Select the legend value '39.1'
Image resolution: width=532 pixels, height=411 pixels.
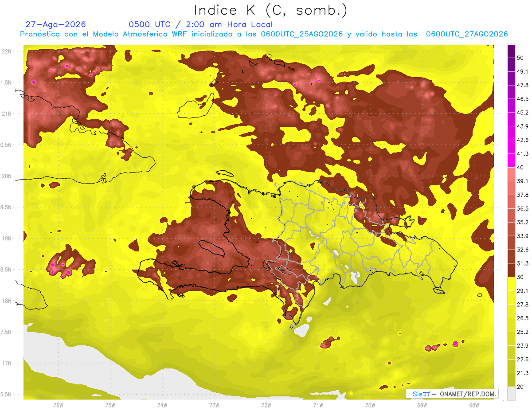(x=523, y=181)
